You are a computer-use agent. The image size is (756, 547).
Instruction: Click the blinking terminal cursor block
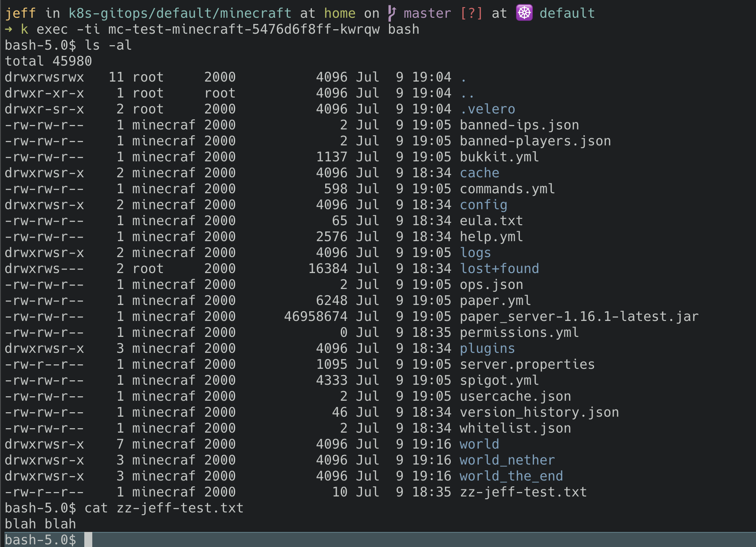point(88,539)
